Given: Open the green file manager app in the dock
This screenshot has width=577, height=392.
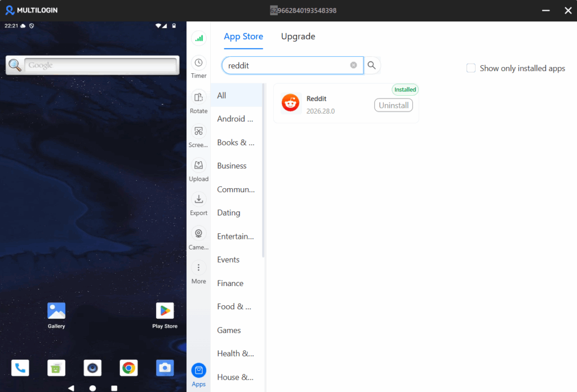Looking at the screenshot, I should pos(56,368).
